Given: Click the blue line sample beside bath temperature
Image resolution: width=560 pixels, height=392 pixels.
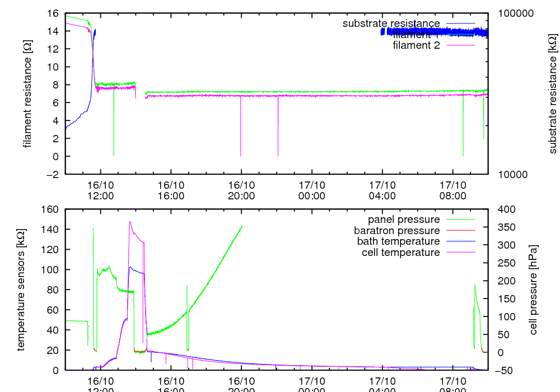Looking at the screenshot, I should (461, 241).
